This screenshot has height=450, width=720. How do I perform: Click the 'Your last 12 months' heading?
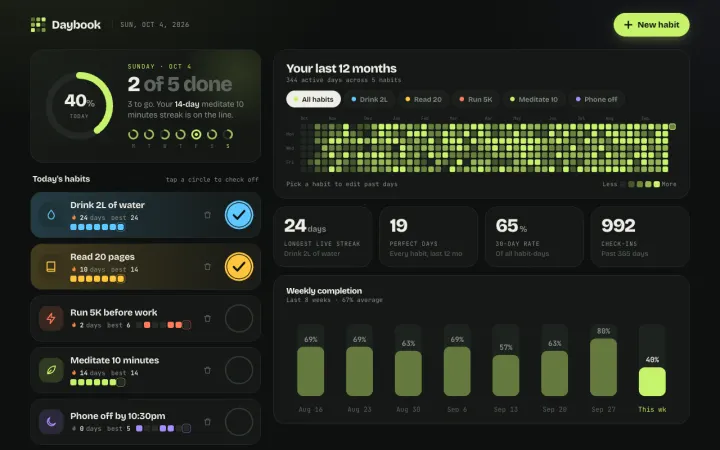(x=341, y=68)
